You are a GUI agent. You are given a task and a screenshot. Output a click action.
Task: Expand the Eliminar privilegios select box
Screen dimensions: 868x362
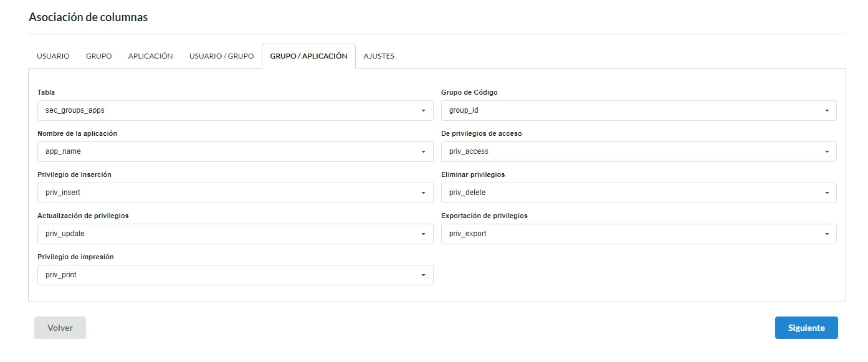[x=639, y=193]
